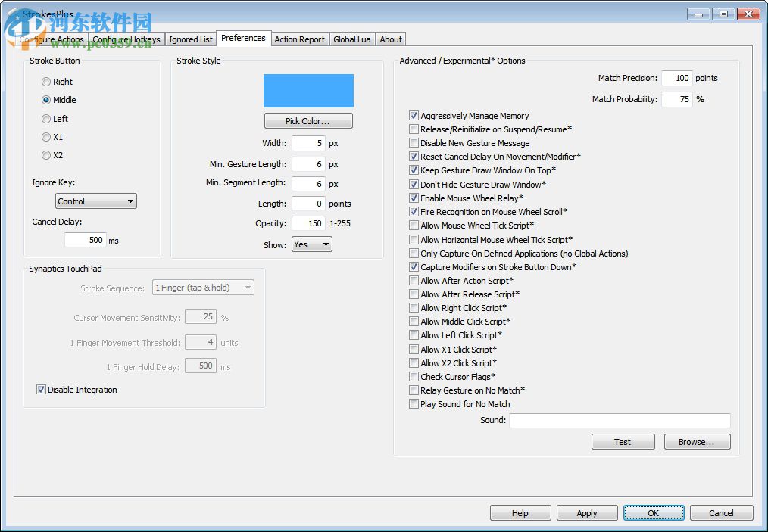The image size is (768, 532).
Task: Choose X1 as stroke button
Action: pos(46,137)
